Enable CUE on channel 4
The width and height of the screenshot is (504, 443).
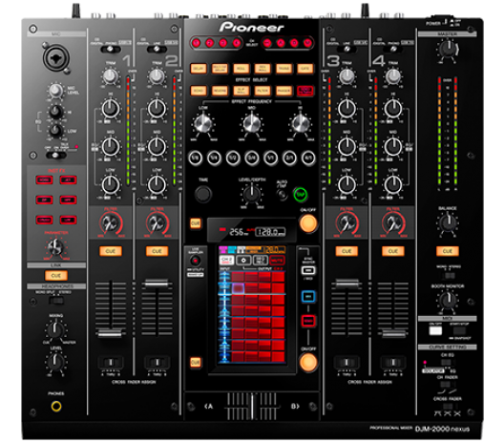click(392, 251)
